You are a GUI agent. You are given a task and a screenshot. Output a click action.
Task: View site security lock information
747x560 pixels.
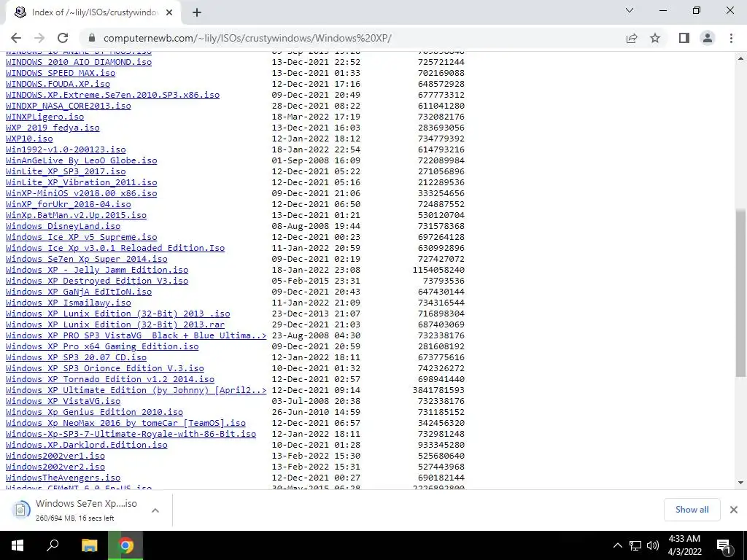[x=92, y=38]
